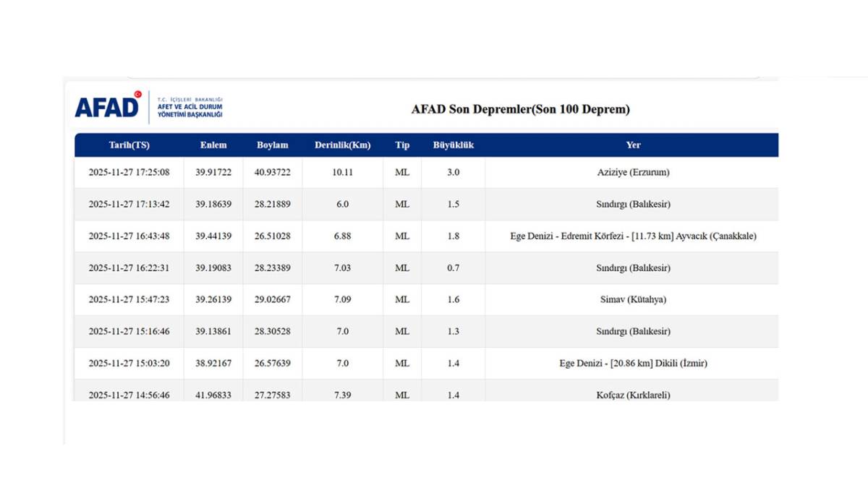This screenshot has height=488, width=868.
Task: Click the Tip column header
Action: tap(402, 145)
